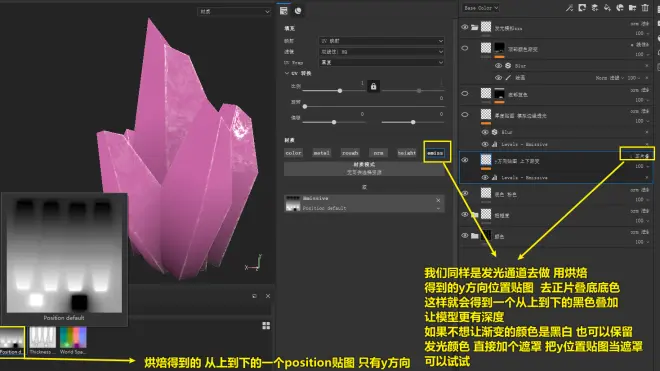
Task: Click levels icon under thickness layer
Action: (495, 144)
